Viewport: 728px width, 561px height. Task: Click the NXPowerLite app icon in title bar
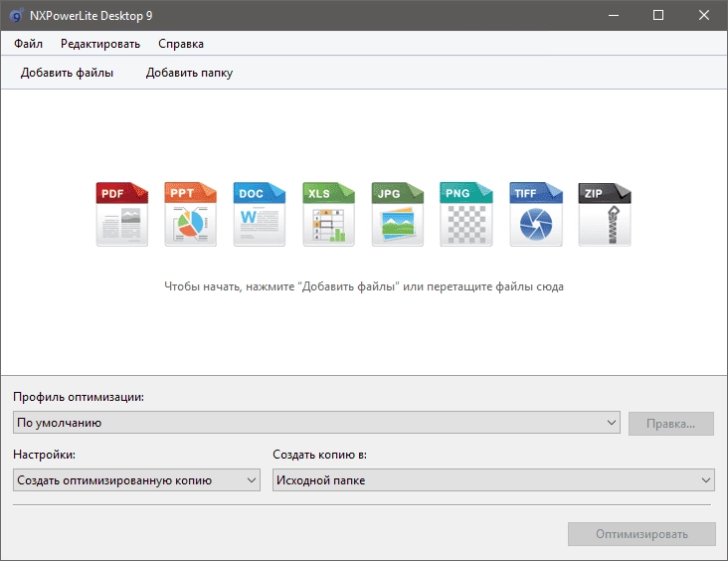[16, 15]
